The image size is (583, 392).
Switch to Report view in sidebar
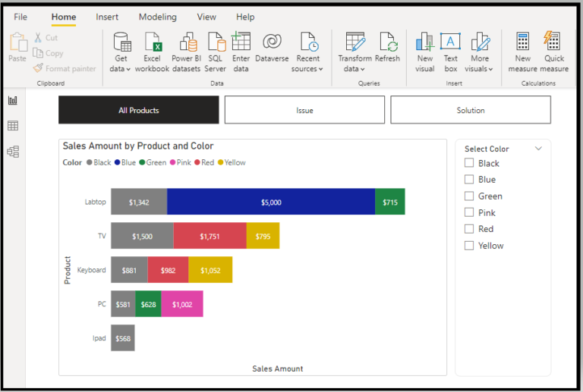[x=13, y=100]
